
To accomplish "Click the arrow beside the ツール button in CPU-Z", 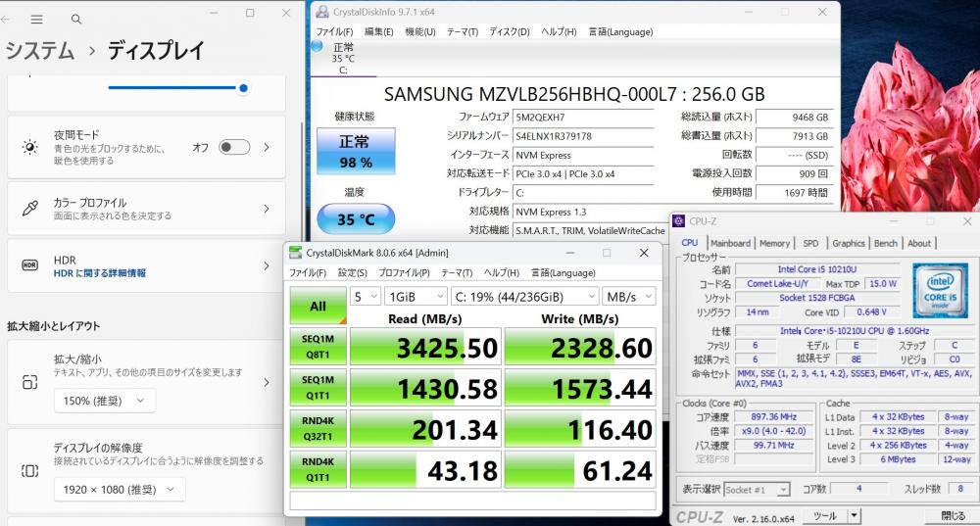I will coord(854,516).
